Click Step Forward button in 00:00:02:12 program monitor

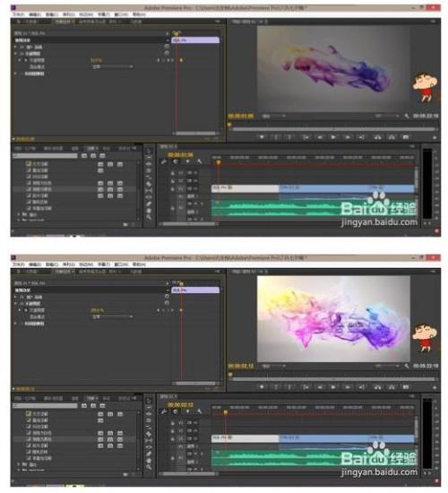click(x=348, y=387)
